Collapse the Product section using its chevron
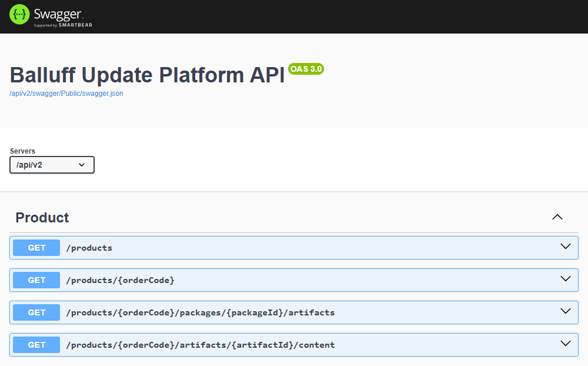 pyautogui.click(x=557, y=217)
